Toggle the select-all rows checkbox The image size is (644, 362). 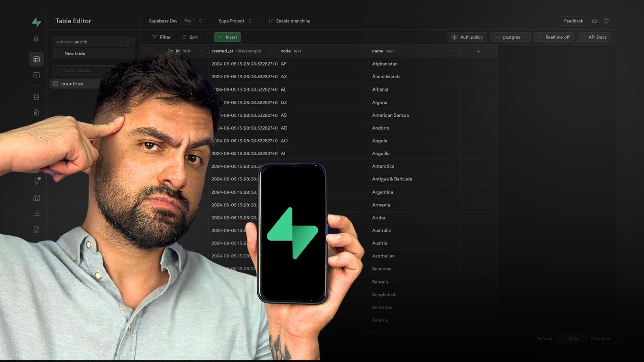tap(147, 51)
